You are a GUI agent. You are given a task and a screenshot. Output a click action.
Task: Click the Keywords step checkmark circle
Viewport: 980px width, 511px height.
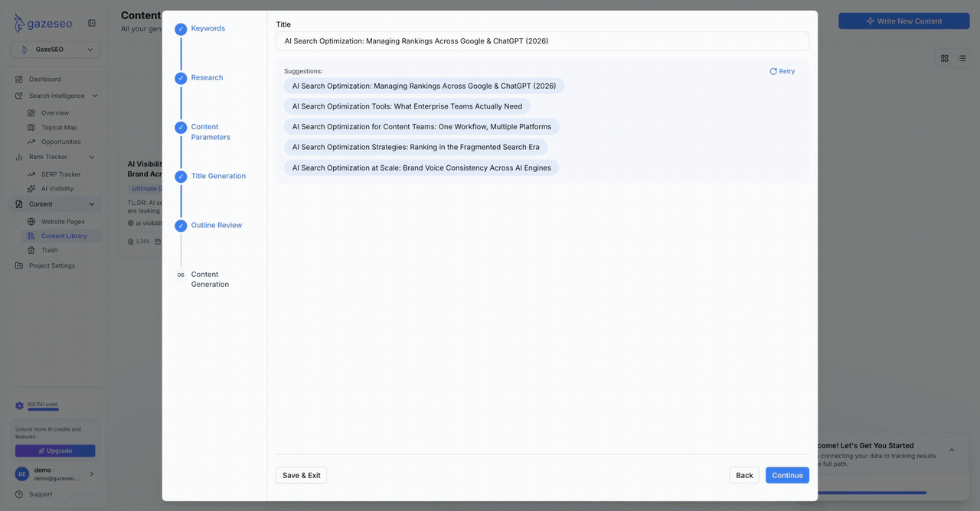click(x=181, y=29)
